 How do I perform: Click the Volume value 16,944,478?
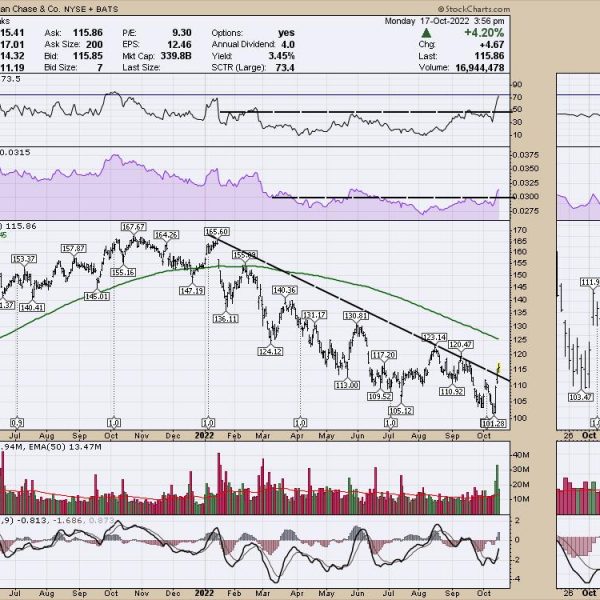click(x=480, y=68)
